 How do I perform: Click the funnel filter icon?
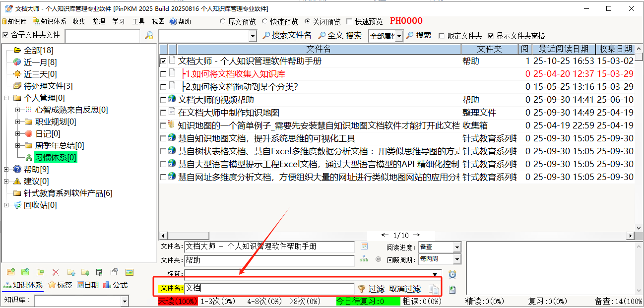coord(362,289)
